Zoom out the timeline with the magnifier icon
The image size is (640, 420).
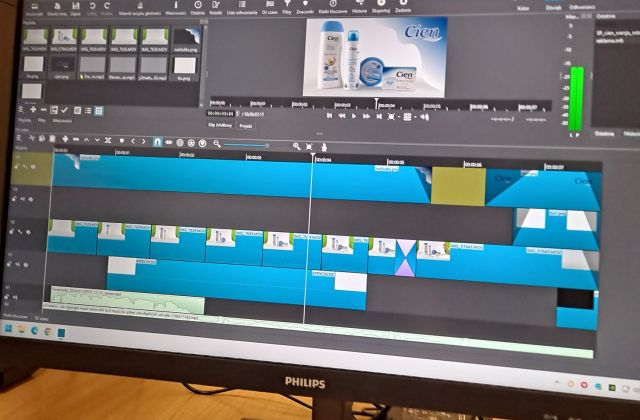pos(217,144)
